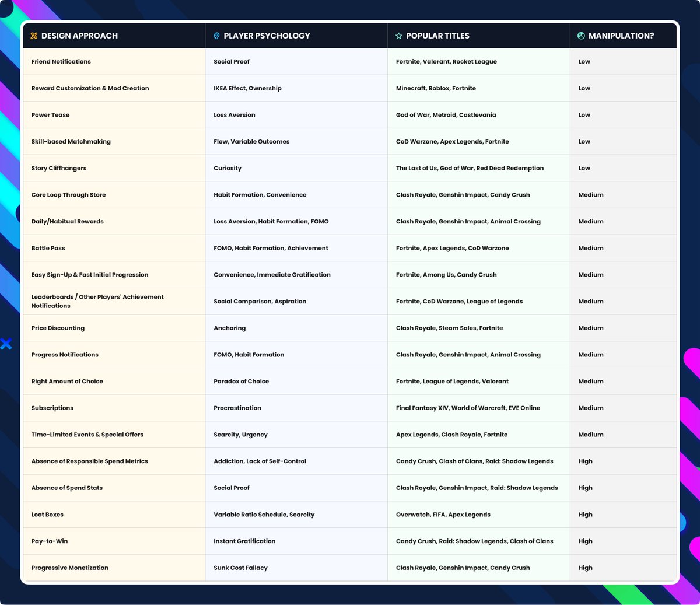Click 'Fortnite, Valorant, Rocket League' cell

479,61
